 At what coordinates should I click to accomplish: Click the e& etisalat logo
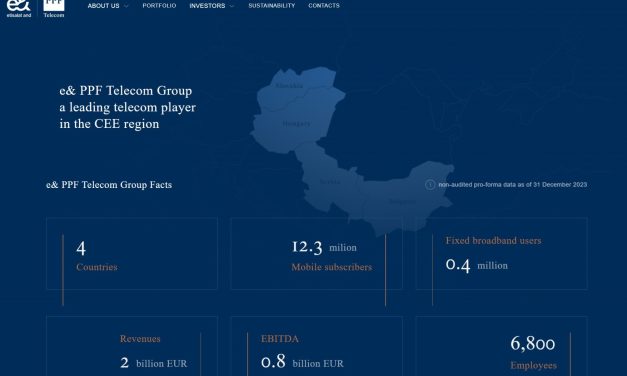(18, 8)
